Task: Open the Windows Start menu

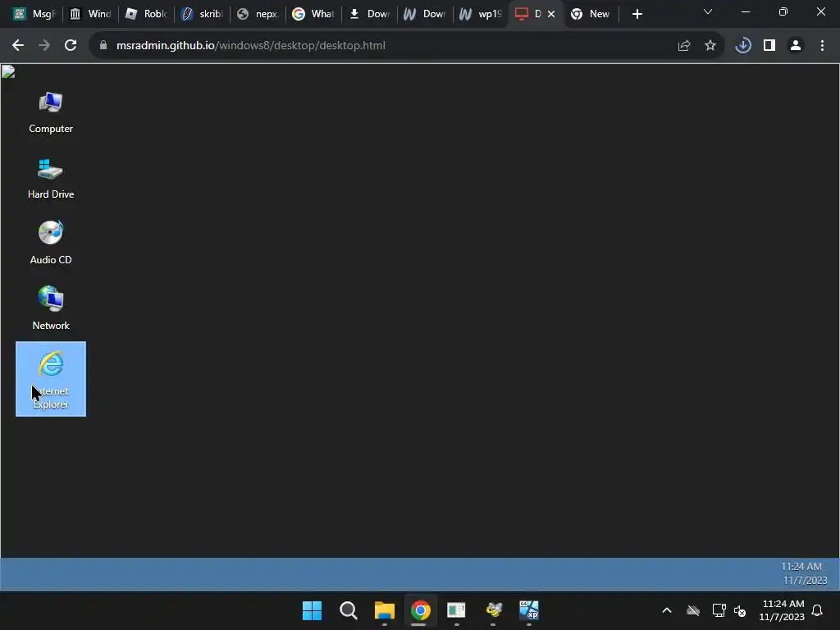Action: (x=313, y=610)
